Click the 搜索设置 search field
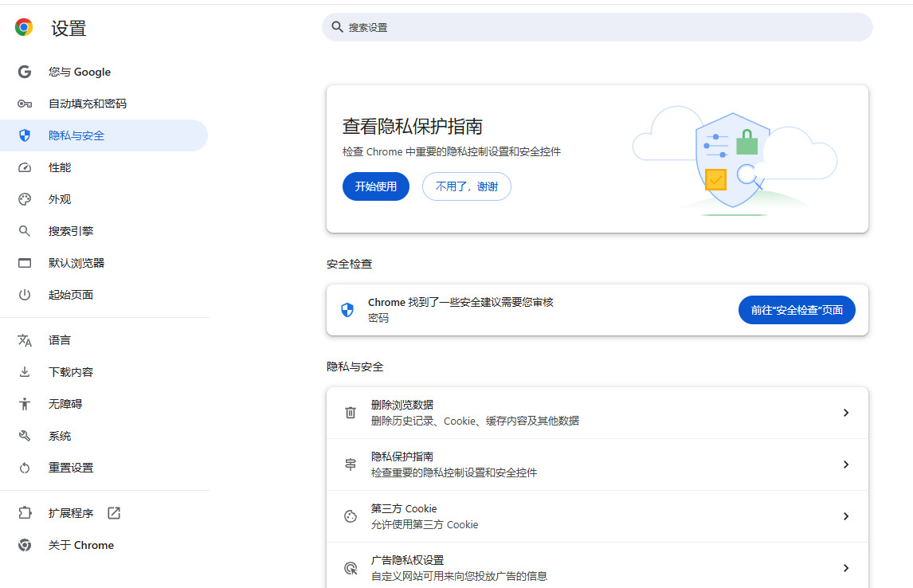The height and width of the screenshot is (588, 913). coord(598,27)
